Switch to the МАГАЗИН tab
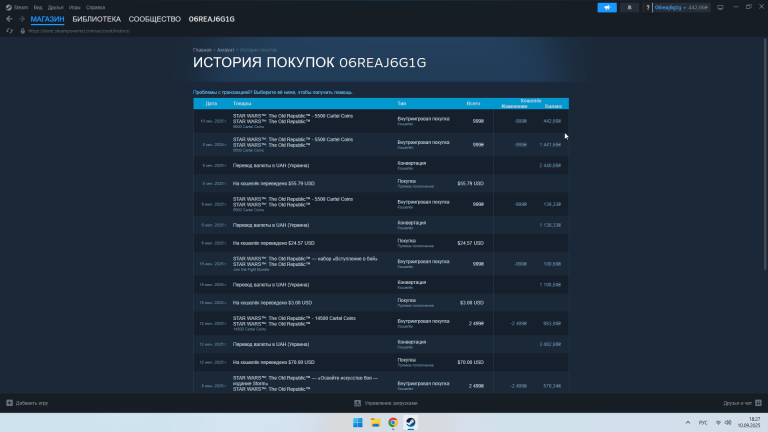Viewport: 768px width, 432px height. [x=48, y=19]
